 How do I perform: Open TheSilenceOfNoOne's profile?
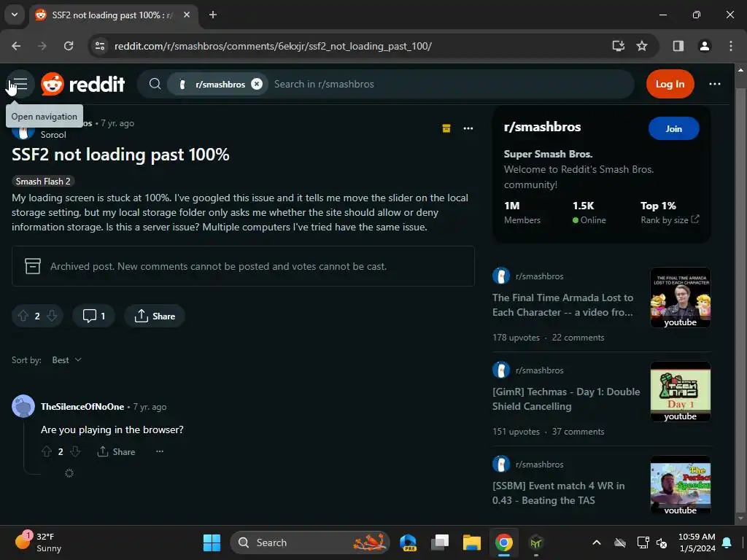pyautogui.click(x=82, y=407)
